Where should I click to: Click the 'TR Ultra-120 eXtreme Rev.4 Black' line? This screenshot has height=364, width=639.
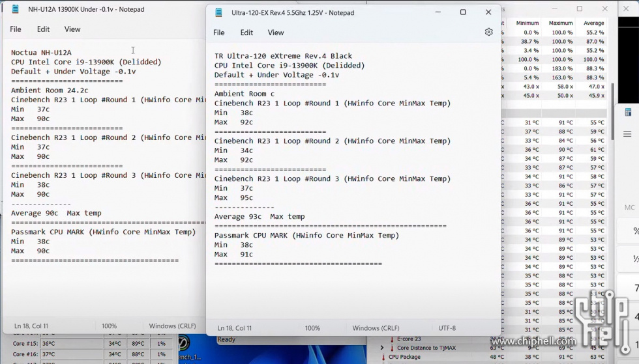pyautogui.click(x=283, y=56)
